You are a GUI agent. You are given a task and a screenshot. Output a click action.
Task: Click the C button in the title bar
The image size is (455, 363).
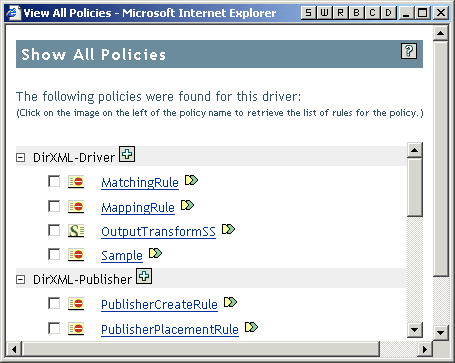tap(372, 13)
